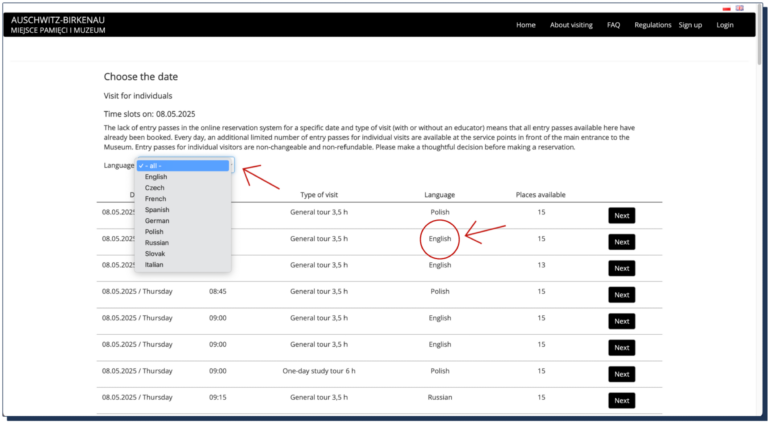Click the English UK flag icon
The width and height of the screenshot is (768, 423).
tap(739, 8)
